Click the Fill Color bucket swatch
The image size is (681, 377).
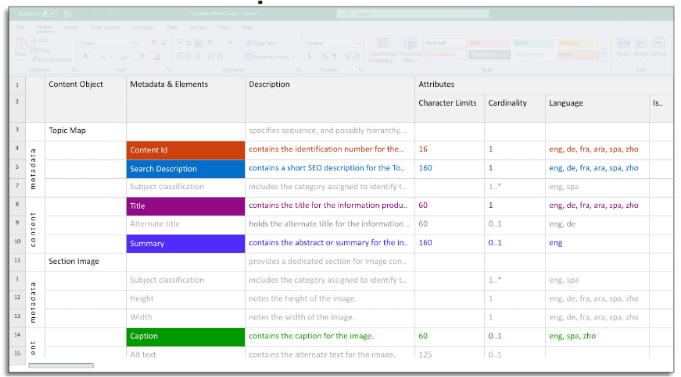point(142,56)
